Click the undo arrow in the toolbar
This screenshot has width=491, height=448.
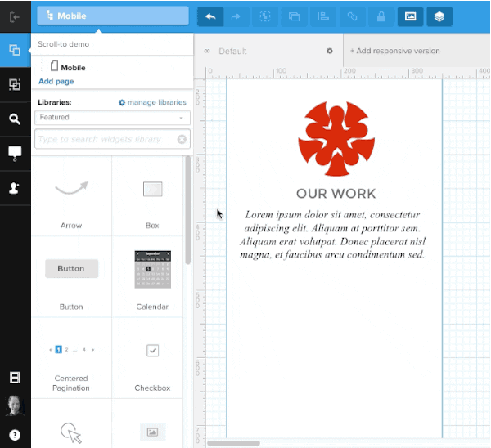[x=210, y=16]
